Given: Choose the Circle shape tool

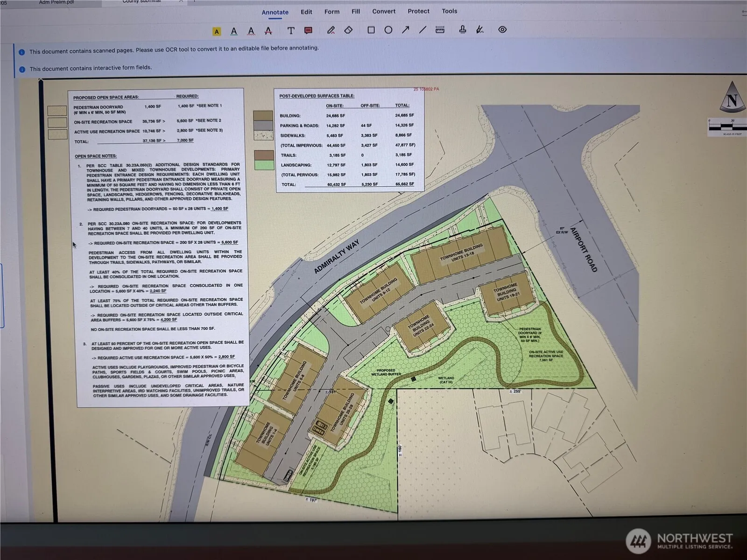Looking at the screenshot, I should [388, 30].
